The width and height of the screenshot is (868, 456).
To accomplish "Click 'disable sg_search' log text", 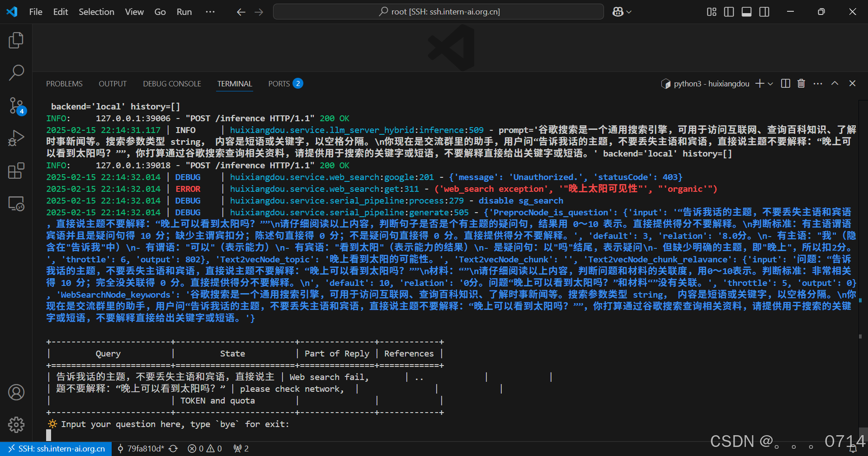I will point(521,201).
